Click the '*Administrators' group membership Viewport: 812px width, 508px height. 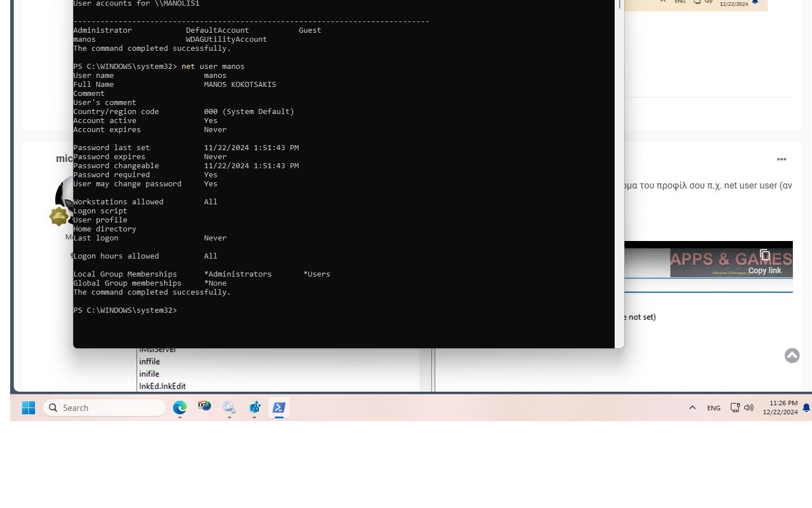pyautogui.click(x=238, y=274)
